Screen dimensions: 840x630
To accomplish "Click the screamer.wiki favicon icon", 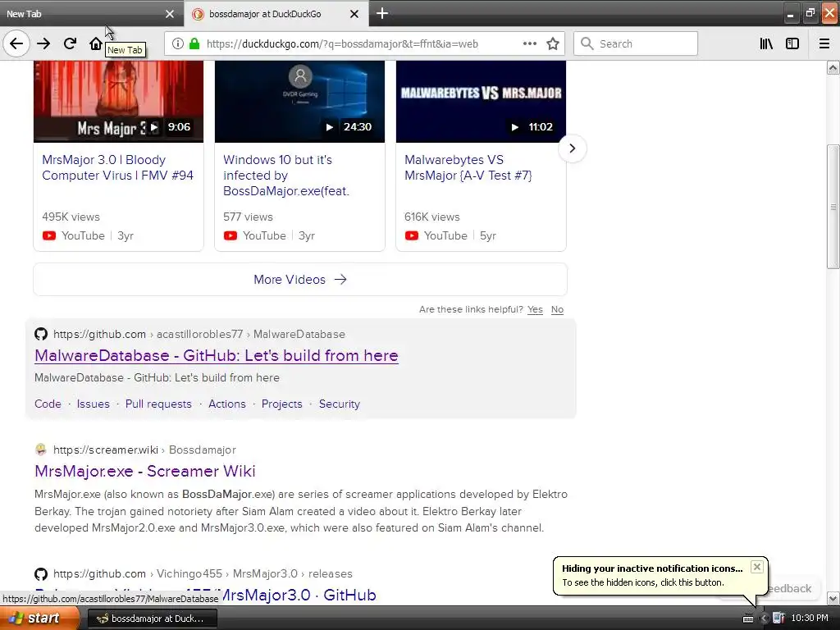I will tap(41, 450).
